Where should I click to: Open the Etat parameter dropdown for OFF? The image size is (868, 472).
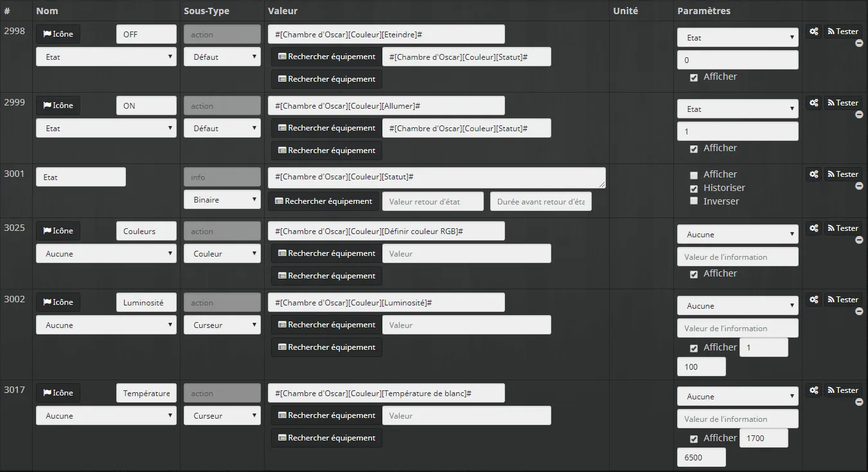click(x=738, y=37)
